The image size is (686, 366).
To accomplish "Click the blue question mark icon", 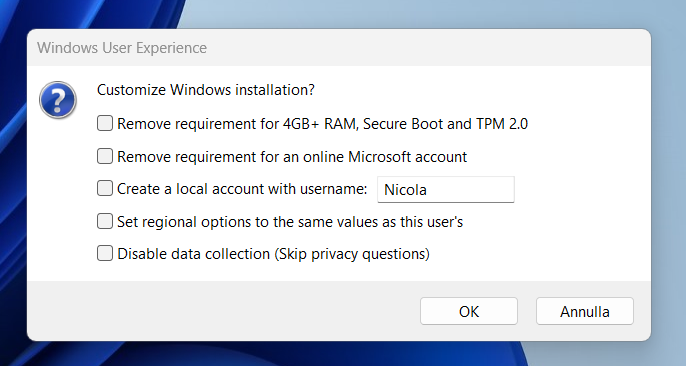I will [x=58, y=100].
